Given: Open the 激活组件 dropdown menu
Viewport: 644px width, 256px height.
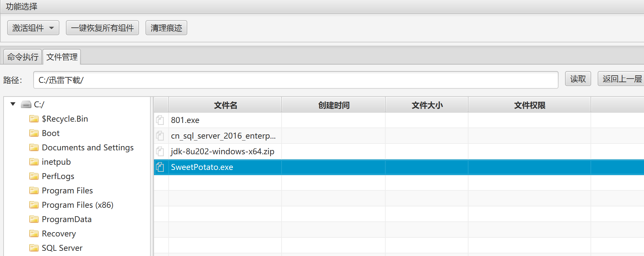Looking at the screenshot, I should pos(33,28).
